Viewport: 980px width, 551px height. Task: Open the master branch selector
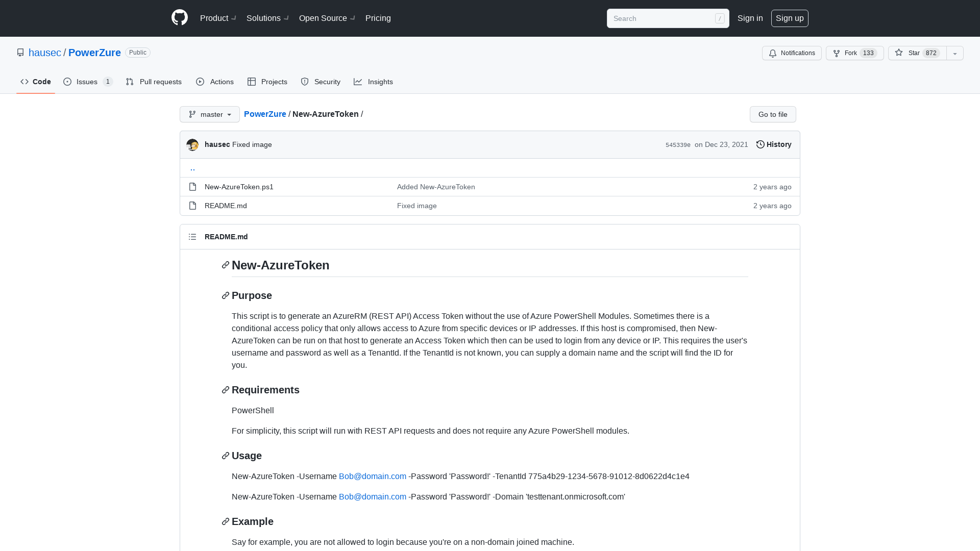point(210,114)
